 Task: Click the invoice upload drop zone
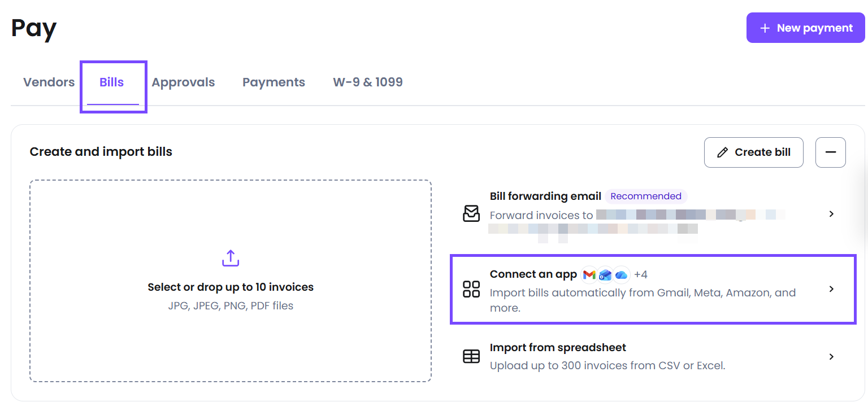[x=231, y=281]
